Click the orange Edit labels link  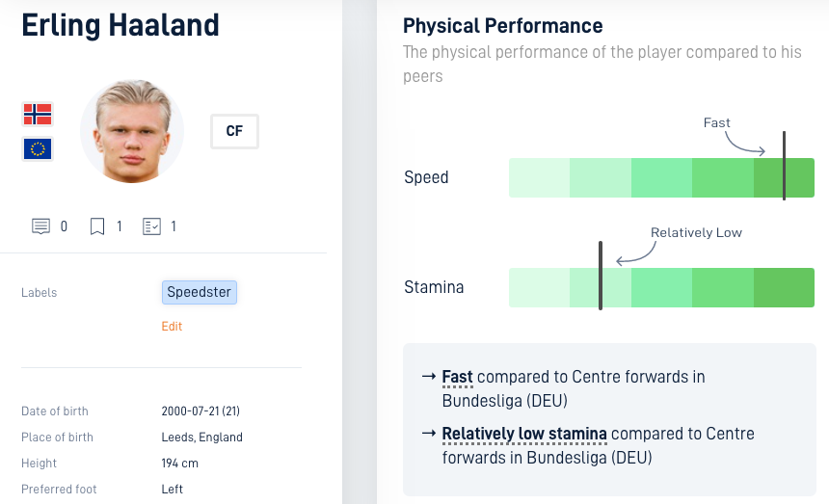click(172, 326)
